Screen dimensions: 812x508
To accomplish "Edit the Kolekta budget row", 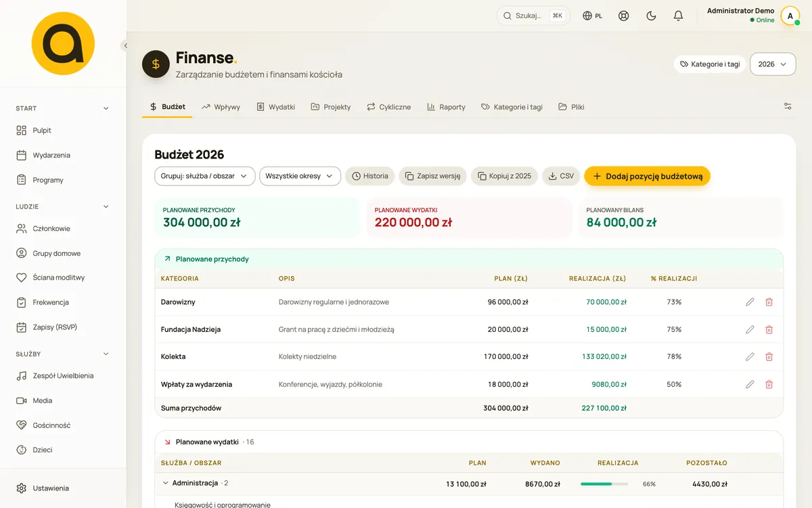I will tap(750, 356).
